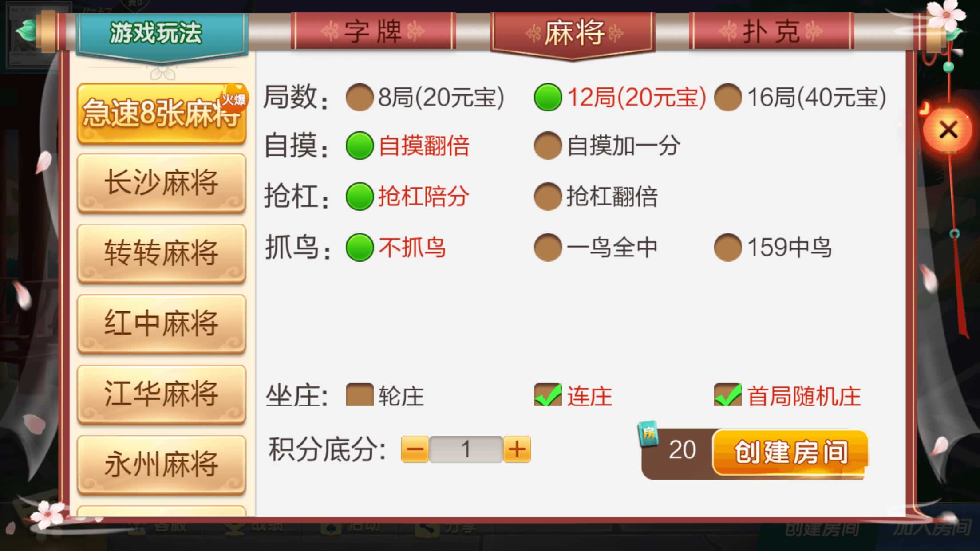Close the dialog with the lantern X icon

pyautogui.click(x=948, y=130)
